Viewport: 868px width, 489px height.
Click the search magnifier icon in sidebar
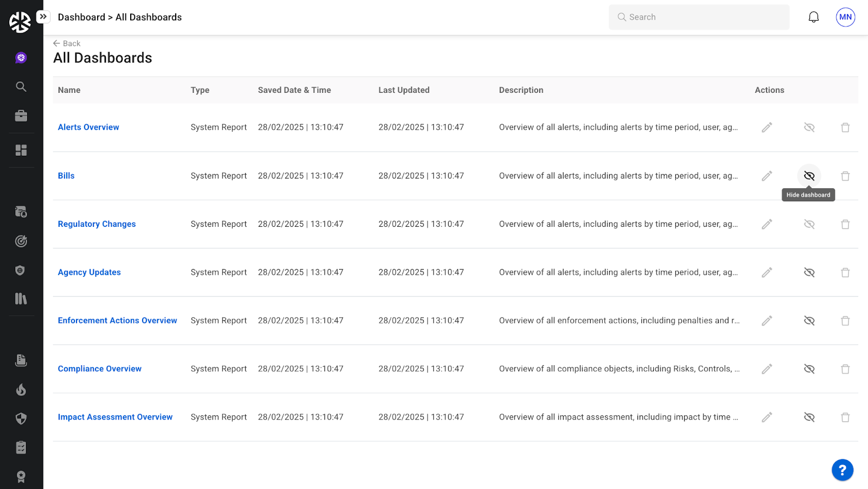tap(21, 87)
